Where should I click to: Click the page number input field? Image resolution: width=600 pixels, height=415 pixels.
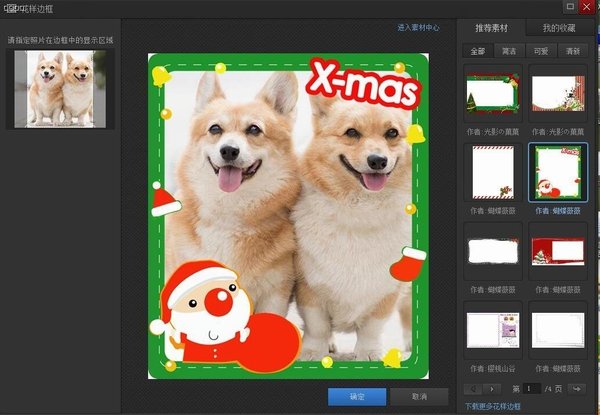[532, 389]
